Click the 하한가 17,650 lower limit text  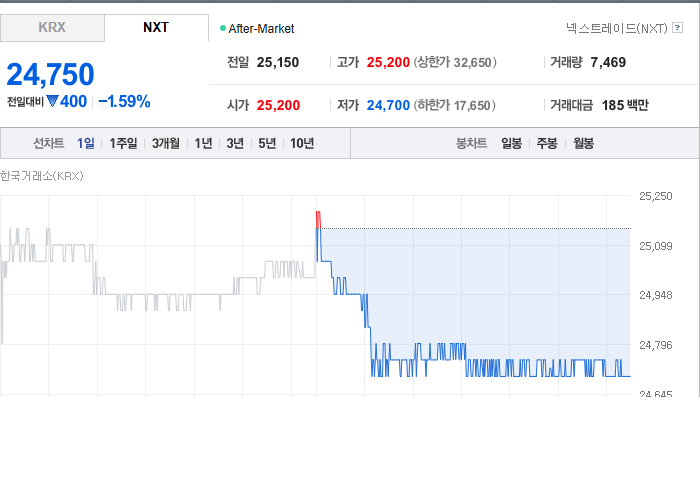[x=454, y=105]
